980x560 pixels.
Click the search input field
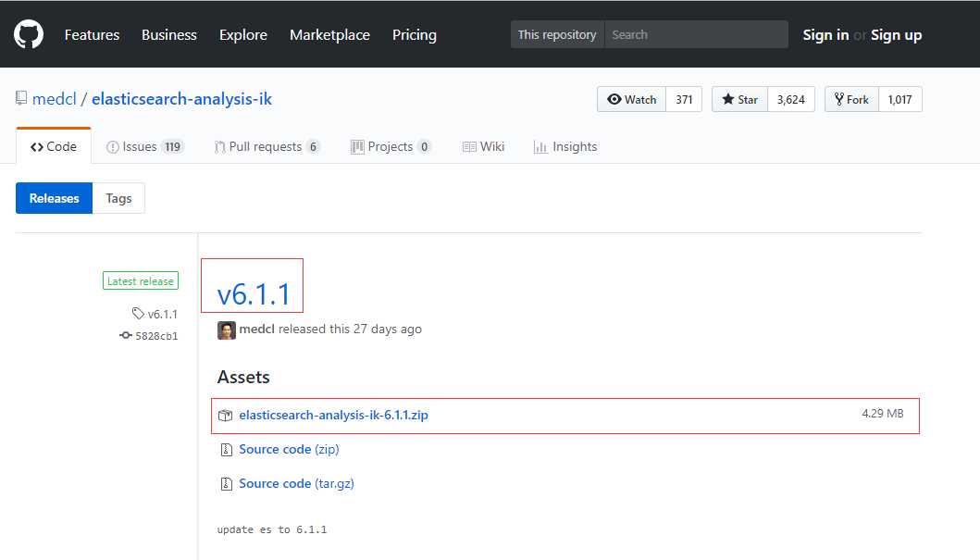[x=696, y=35]
